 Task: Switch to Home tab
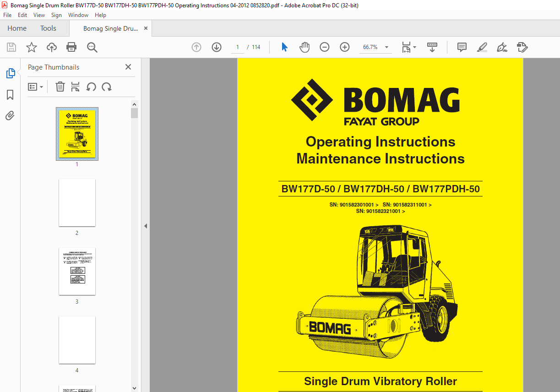point(17,28)
